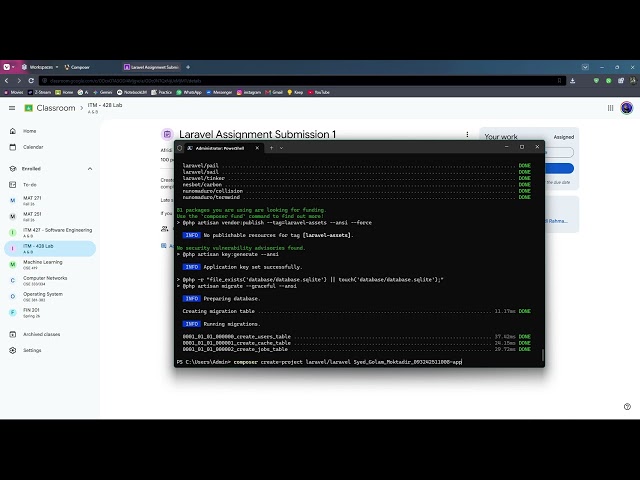Toggle the Classroom main menu hamburger
Viewport: 640px width, 480px height.
(12, 108)
